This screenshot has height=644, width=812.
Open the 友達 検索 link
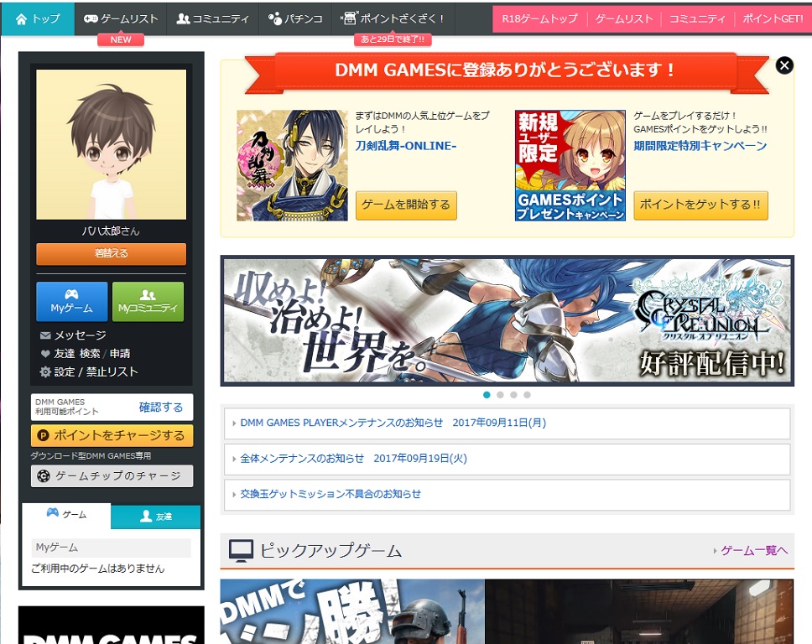[77, 354]
